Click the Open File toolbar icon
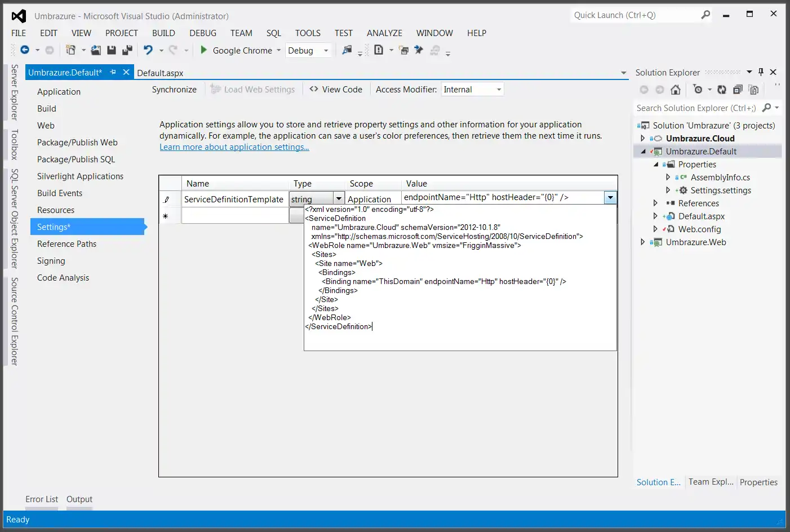Viewport: 790px width, 532px height. [x=96, y=50]
